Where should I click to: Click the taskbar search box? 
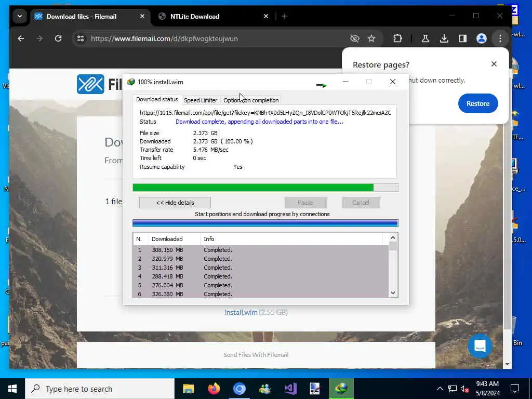coord(100,389)
